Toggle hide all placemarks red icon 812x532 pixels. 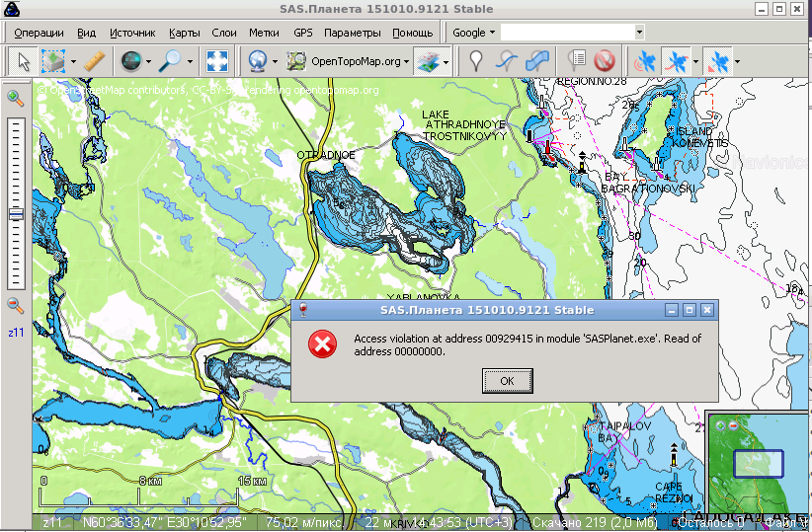(x=604, y=61)
